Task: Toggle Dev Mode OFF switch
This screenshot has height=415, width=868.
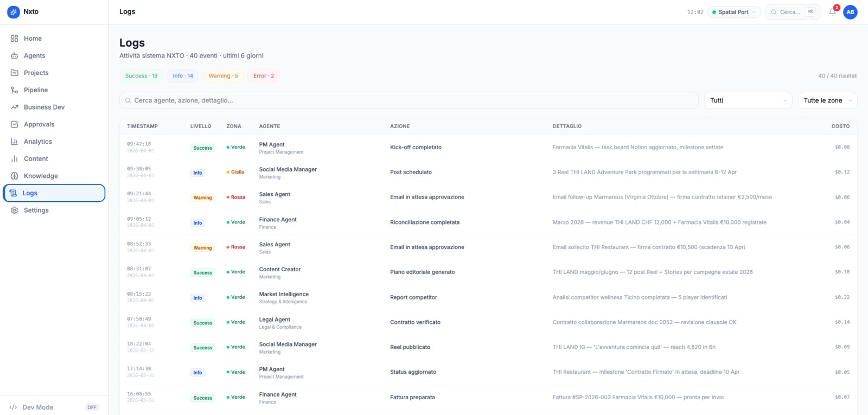Action: [92, 407]
